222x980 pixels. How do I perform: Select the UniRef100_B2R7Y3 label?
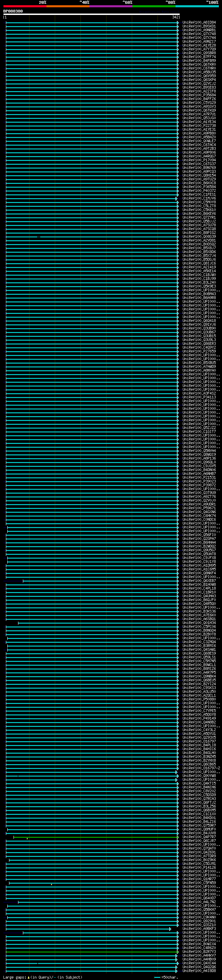(199, 952)
